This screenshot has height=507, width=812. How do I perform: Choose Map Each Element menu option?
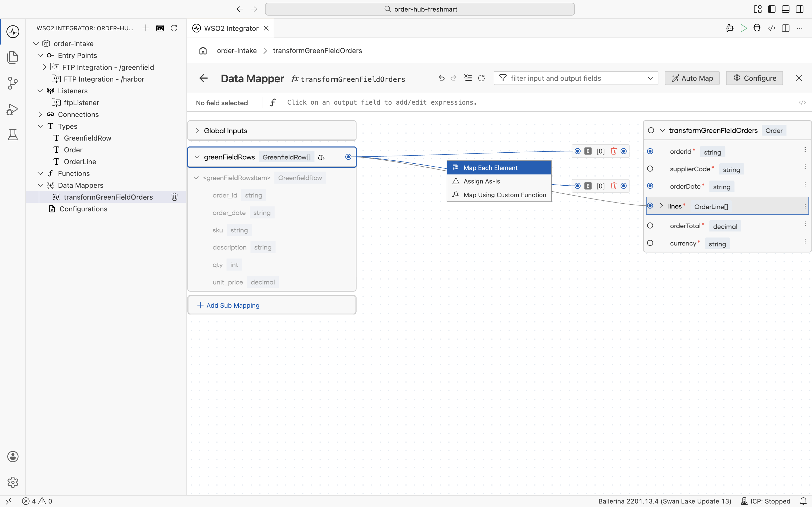point(499,168)
